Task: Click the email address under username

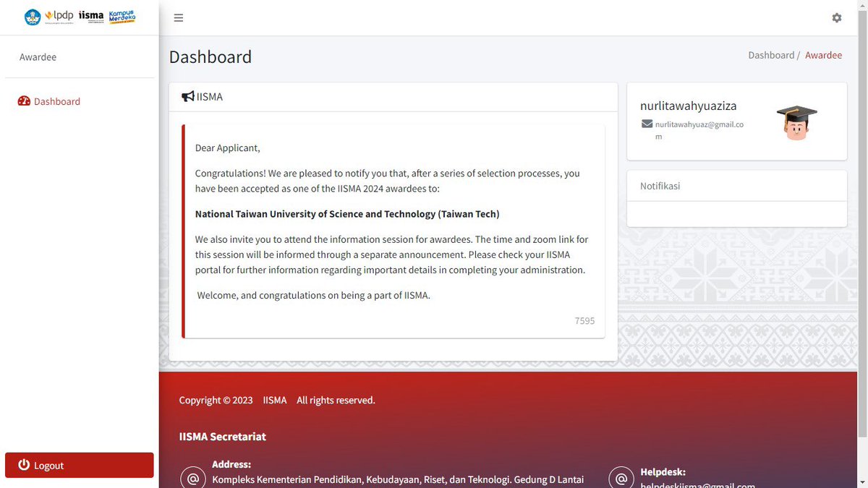Action: pos(699,130)
